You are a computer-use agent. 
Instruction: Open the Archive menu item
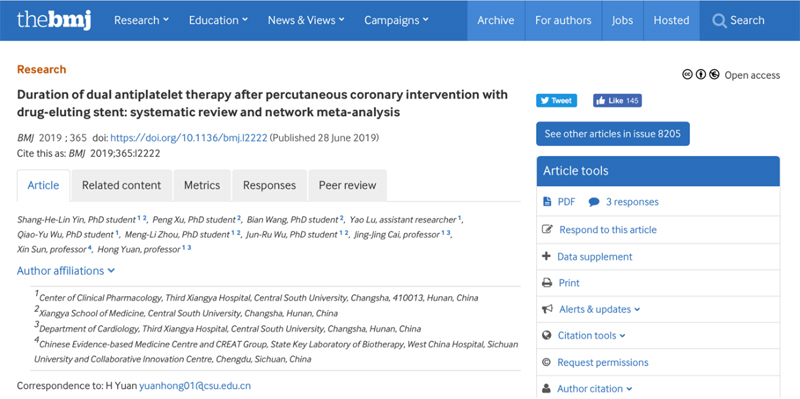point(496,20)
